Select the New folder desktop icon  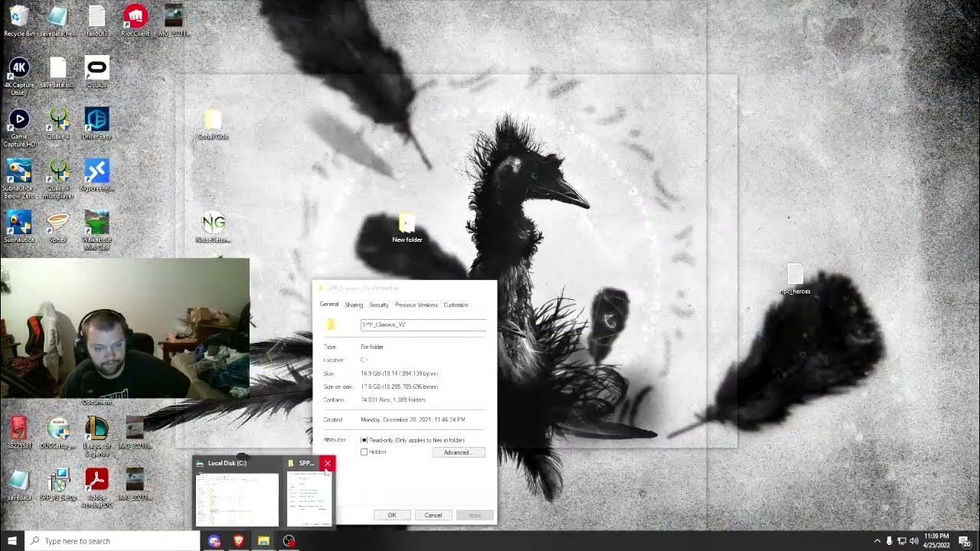click(407, 228)
